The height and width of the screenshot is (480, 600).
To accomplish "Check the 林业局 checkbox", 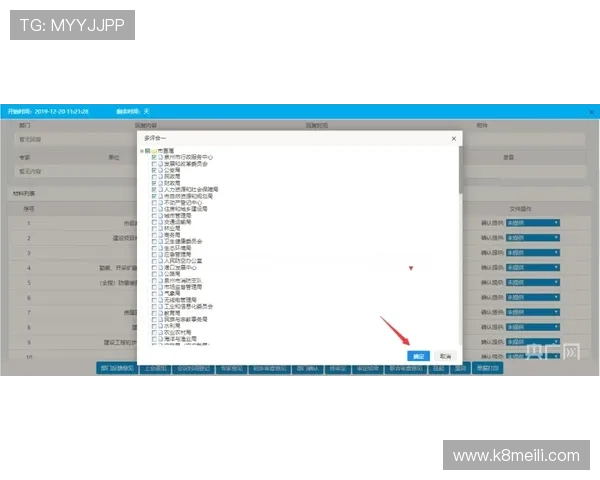I will [154, 228].
